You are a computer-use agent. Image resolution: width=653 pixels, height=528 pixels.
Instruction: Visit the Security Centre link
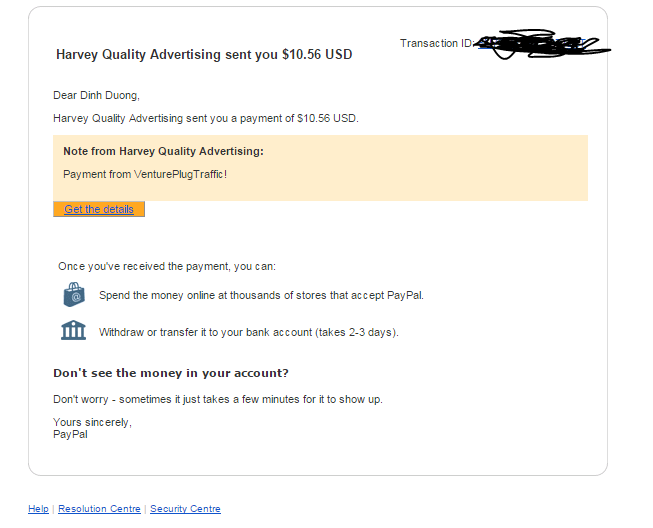(185, 509)
